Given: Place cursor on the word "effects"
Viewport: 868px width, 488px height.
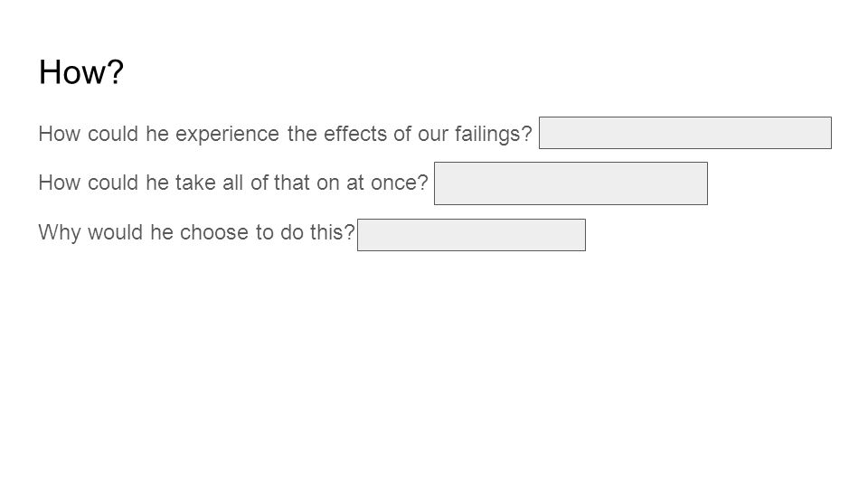Looking at the screenshot, I should tap(354, 134).
